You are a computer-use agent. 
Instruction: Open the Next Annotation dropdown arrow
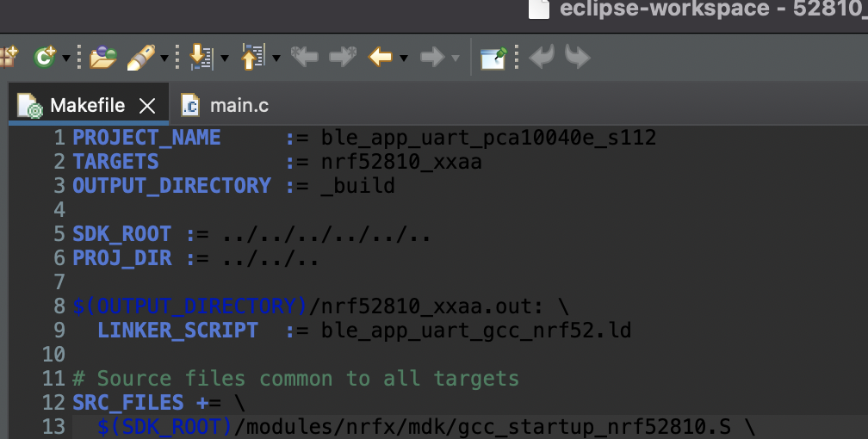click(x=224, y=59)
